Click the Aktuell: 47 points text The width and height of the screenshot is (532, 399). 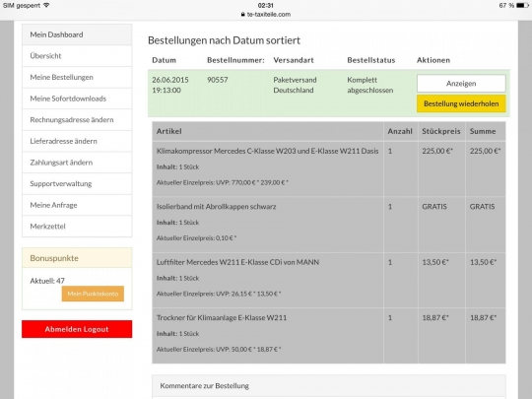click(47, 281)
